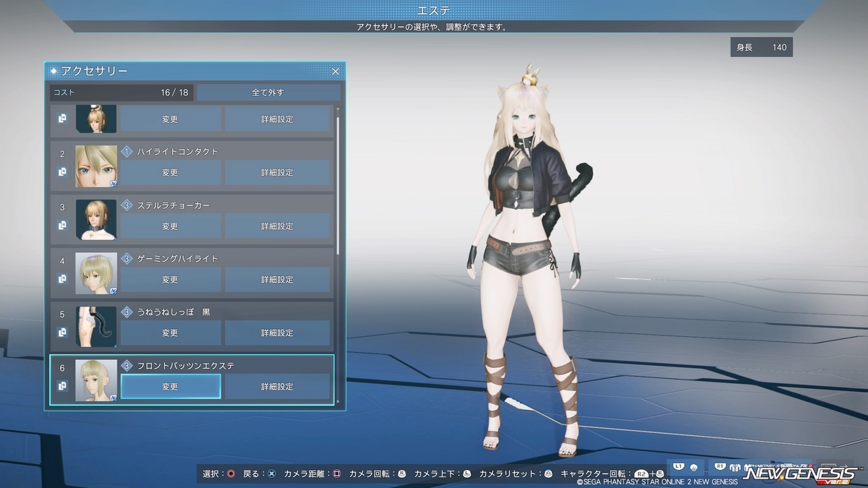868x488 pixels.
Task: Click 変更 for うねうねしっぽ 黒
Action: coord(170,333)
